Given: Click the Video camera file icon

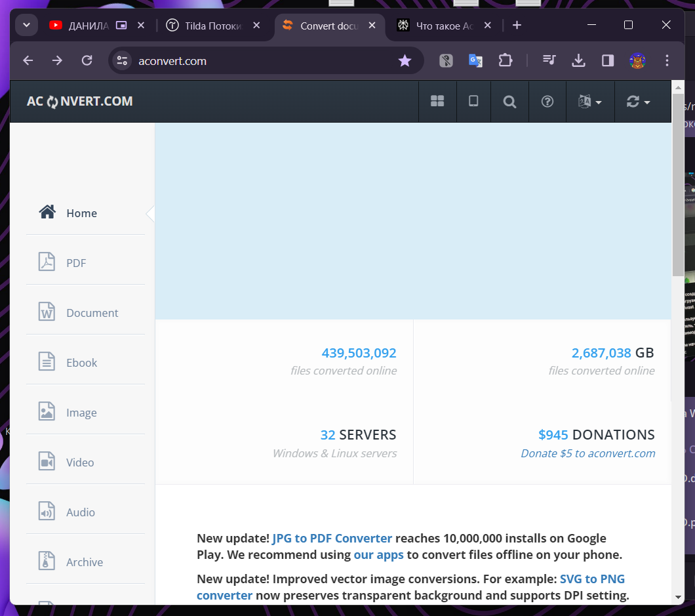Looking at the screenshot, I should tap(47, 461).
